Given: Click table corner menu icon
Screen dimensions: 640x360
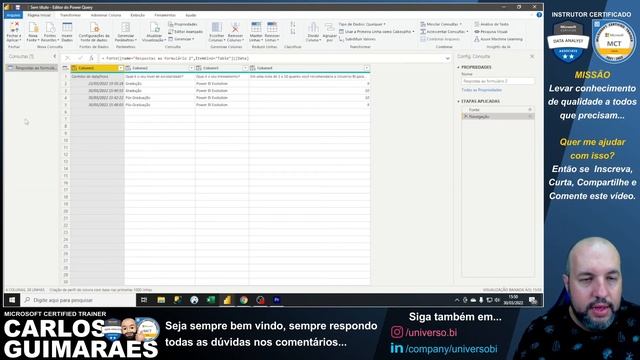Looking at the screenshot, I should point(65,68).
